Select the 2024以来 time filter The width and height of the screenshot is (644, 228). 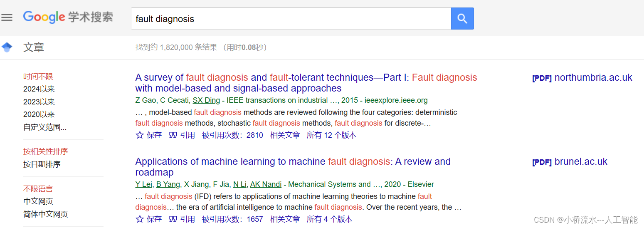pyautogui.click(x=39, y=89)
